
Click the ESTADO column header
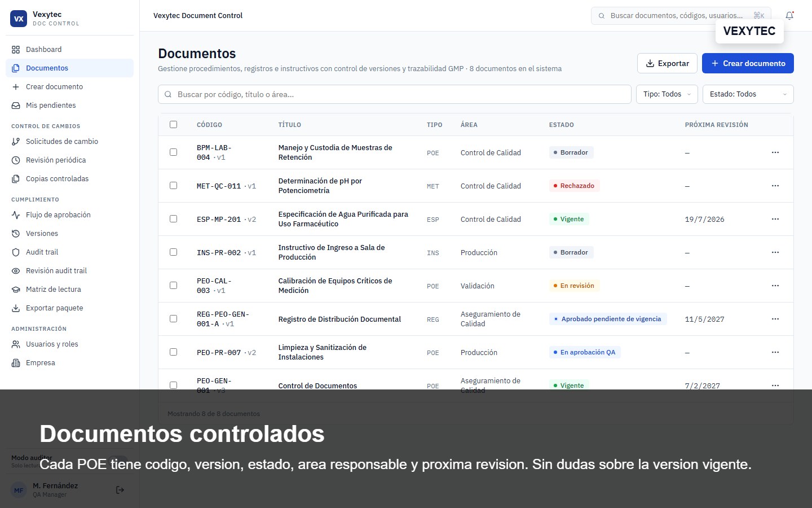tap(561, 125)
